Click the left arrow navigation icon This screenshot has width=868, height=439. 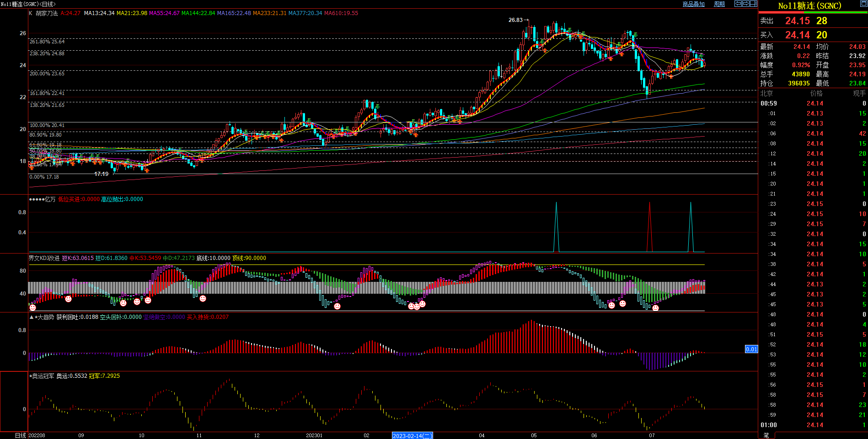tap(738, 4)
